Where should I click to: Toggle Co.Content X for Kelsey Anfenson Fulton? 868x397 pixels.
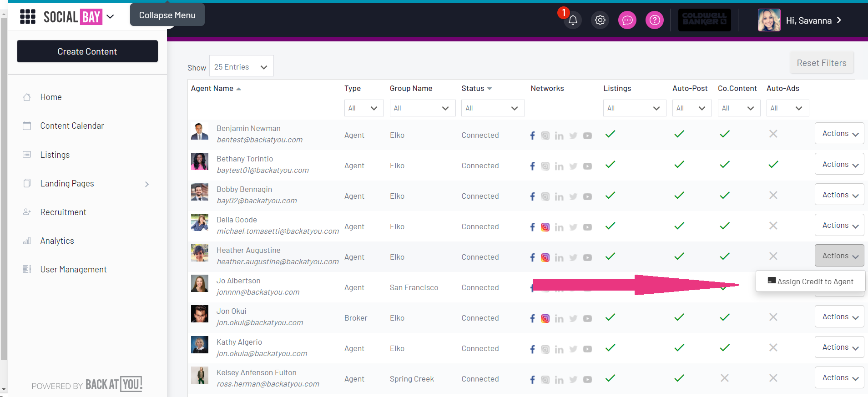pos(724,378)
